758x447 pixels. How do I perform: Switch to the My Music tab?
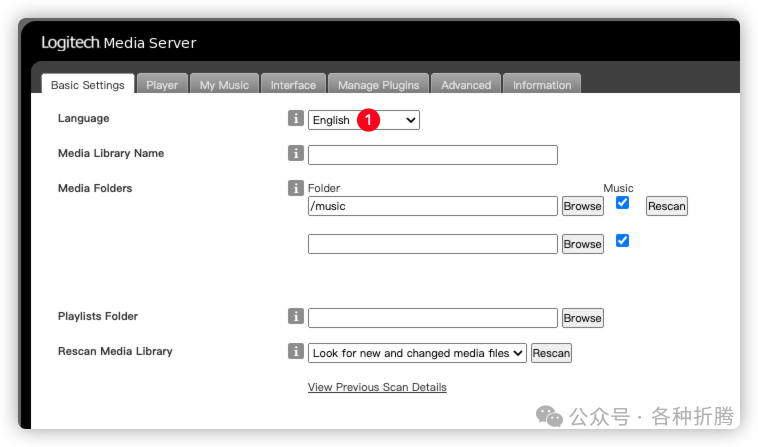point(224,85)
